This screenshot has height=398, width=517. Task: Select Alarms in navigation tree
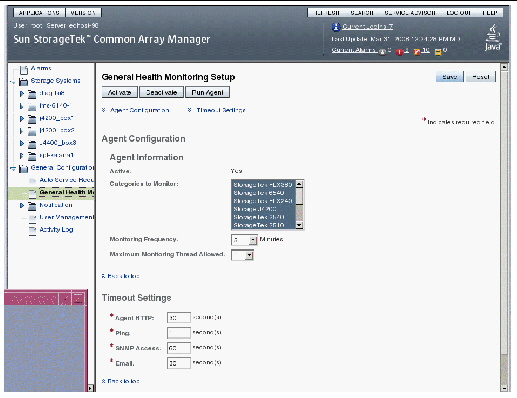click(41, 68)
